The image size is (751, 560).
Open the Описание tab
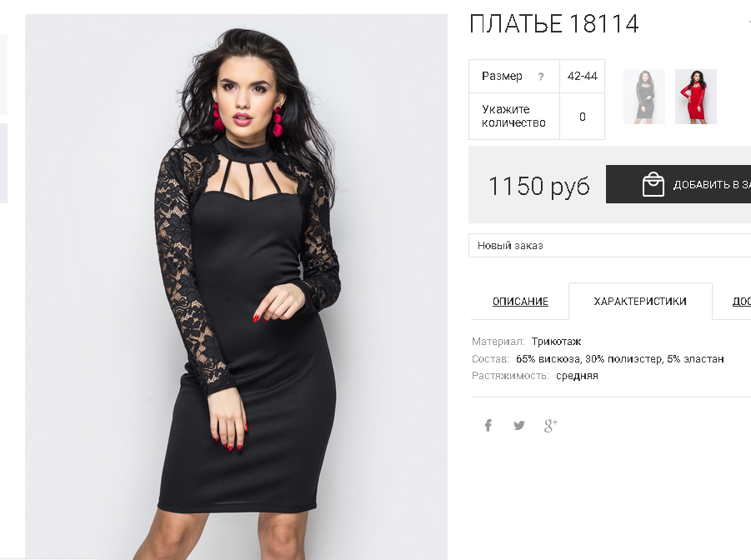click(x=520, y=302)
